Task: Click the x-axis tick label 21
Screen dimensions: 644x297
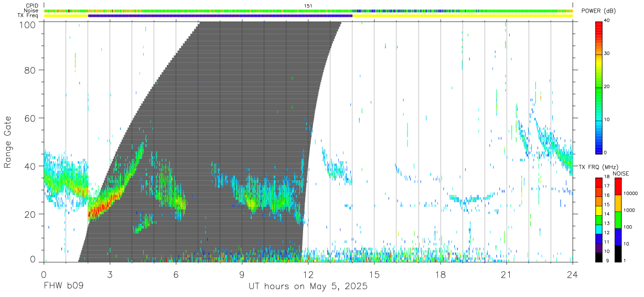Action: [x=507, y=274]
